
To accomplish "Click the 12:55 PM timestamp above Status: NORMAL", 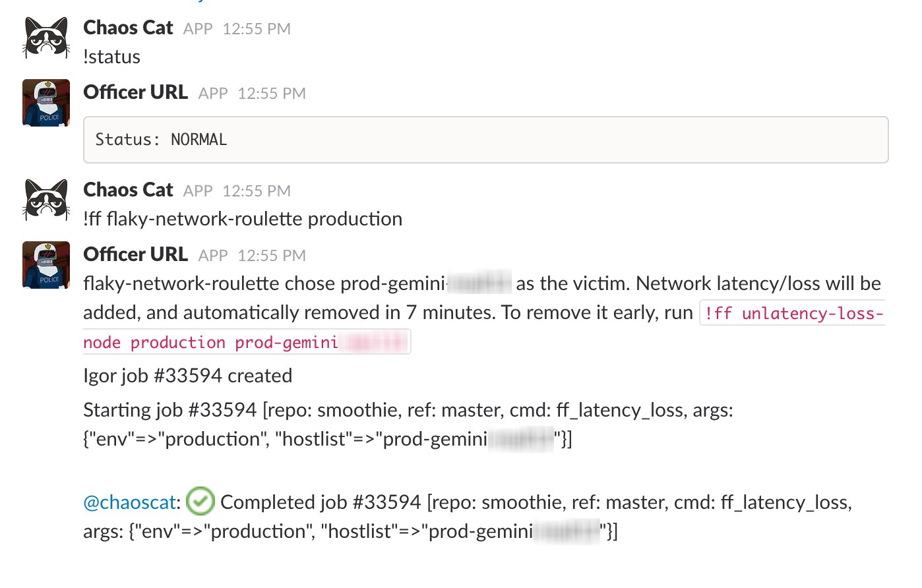I will tap(272, 94).
